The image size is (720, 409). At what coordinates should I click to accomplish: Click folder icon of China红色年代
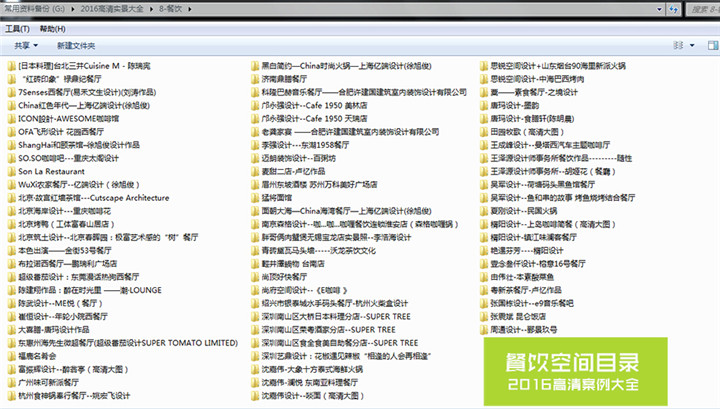11,106
